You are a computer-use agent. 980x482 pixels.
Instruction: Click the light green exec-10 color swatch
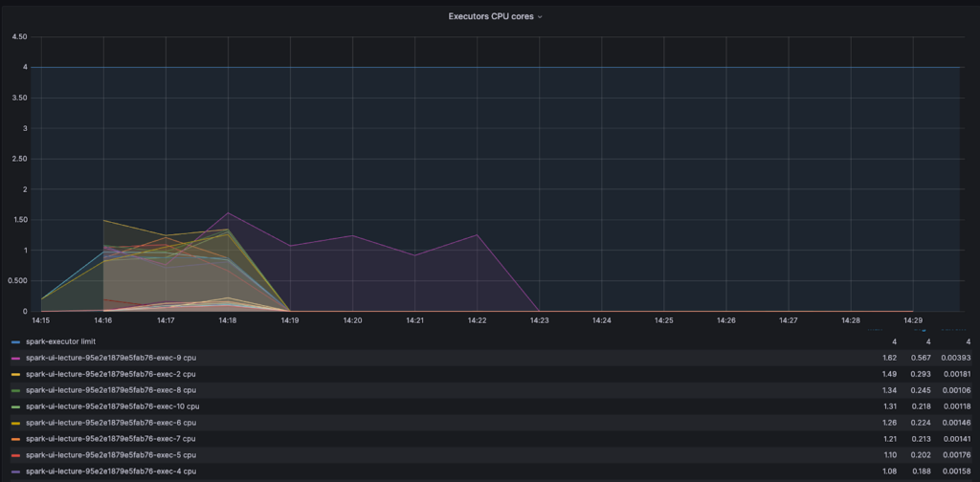(x=15, y=407)
